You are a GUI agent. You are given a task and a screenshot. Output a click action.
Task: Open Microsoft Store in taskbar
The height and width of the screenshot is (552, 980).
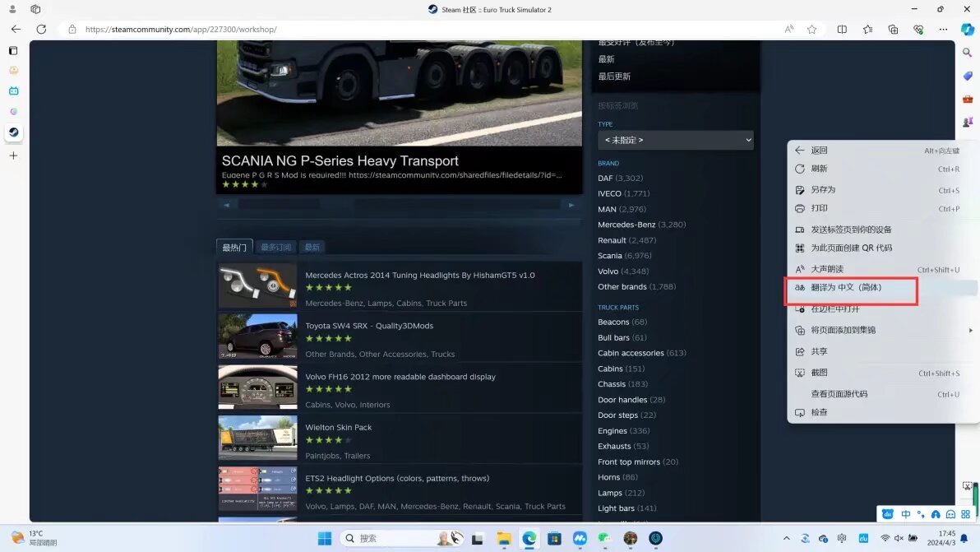click(x=554, y=538)
